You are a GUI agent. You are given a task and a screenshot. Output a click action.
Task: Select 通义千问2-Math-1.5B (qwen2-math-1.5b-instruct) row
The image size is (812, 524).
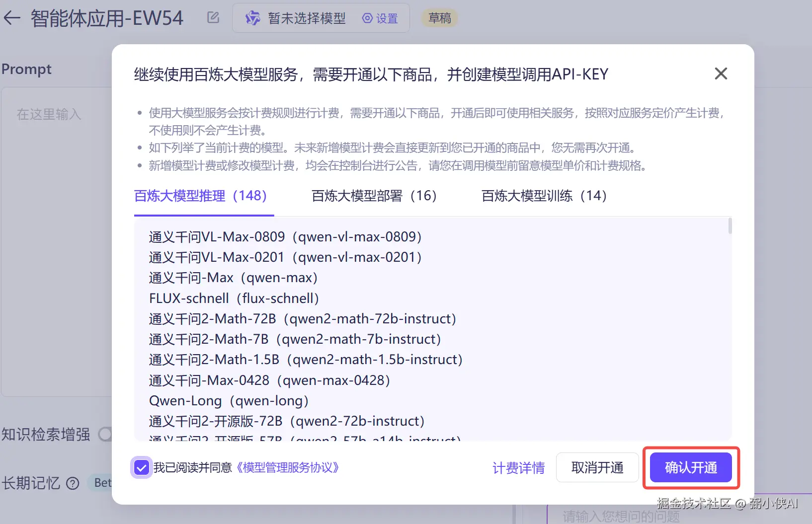306,360
